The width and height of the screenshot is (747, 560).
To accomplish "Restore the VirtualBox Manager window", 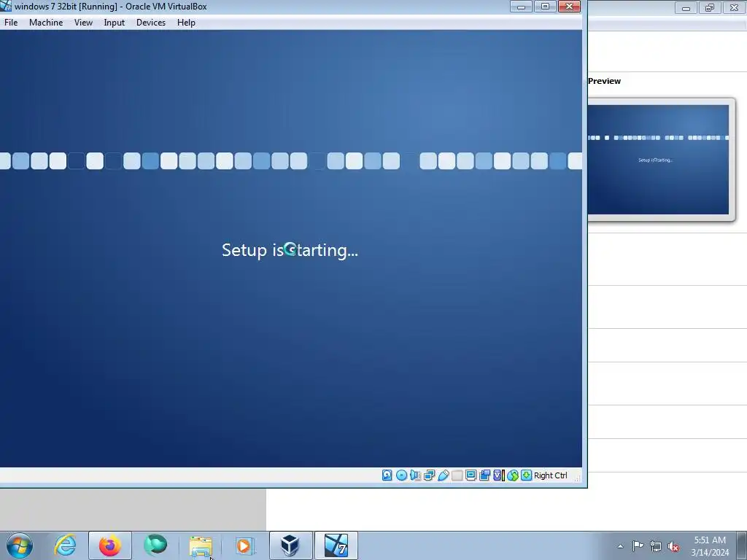I will 710,7.
